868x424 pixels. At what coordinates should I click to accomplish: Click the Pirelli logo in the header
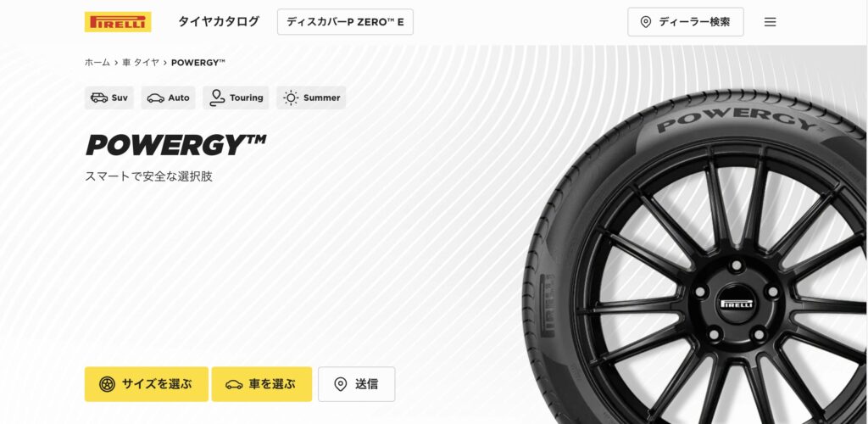click(x=117, y=22)
